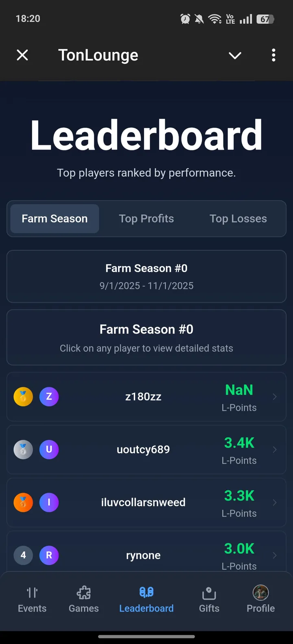Click the gold medal icon for z180zz
This screenshot has height=644, width=293.
(x=23, y=397)
